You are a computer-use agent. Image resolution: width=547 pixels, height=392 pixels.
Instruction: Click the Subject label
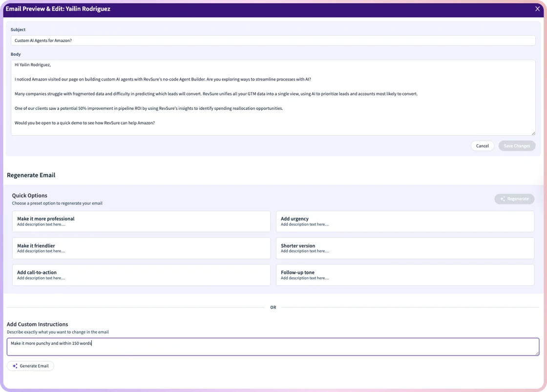pyautogui.click(x=18, y=30)
